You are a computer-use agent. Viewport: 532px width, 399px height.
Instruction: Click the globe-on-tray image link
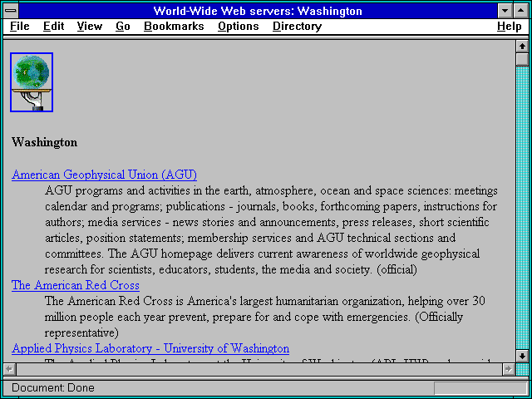(x=32, y=82)
